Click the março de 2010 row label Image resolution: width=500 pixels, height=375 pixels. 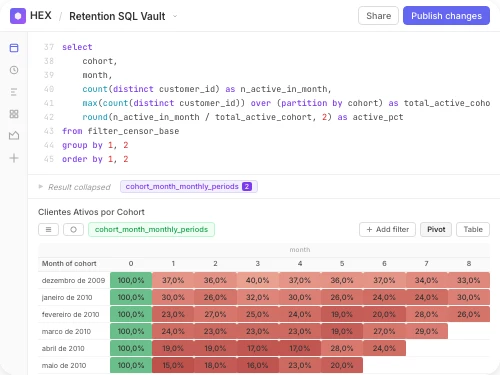(x=66, y=331)
